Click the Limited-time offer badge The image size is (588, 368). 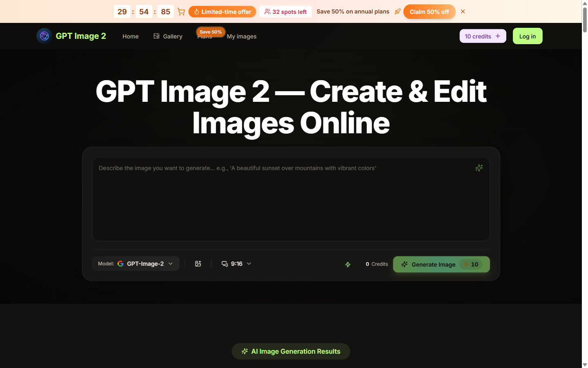pyautogui.click(x=222, y=12)
